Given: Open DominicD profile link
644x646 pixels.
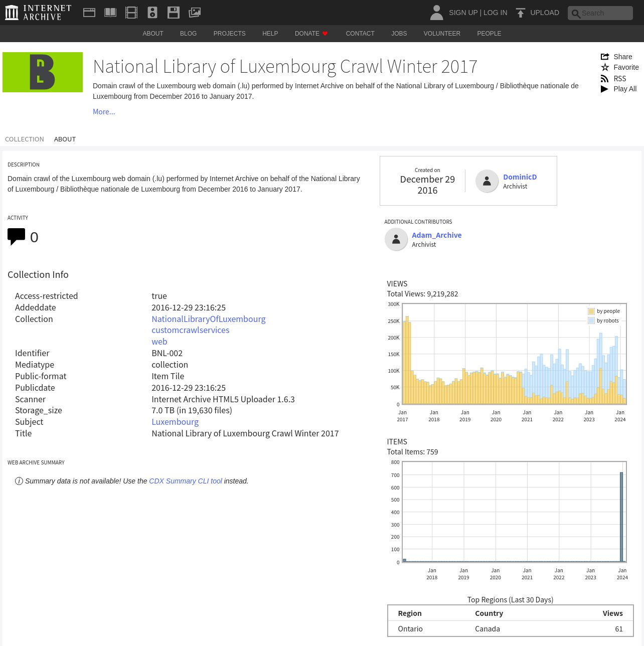Looking at the screenshot, I should pos(520,177).
